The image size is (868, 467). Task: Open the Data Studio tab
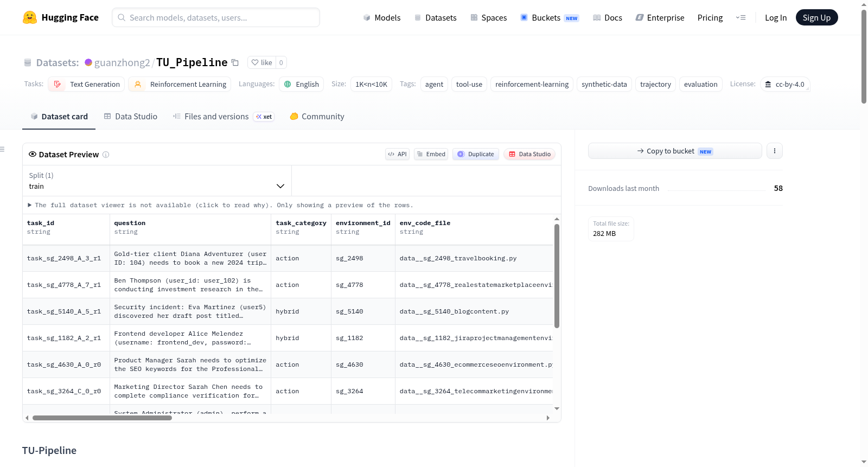[130, 117]
